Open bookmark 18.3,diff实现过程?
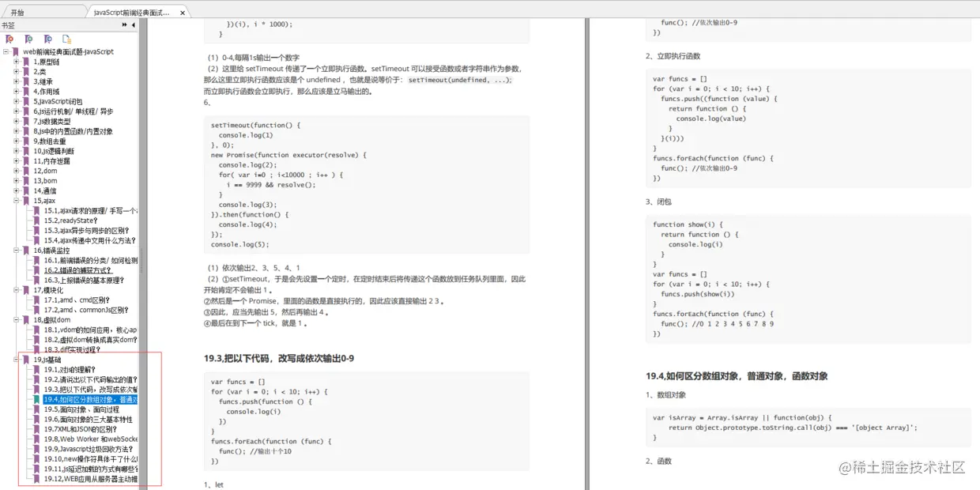Viewport: 980px width, 490px height. (72, 349)
